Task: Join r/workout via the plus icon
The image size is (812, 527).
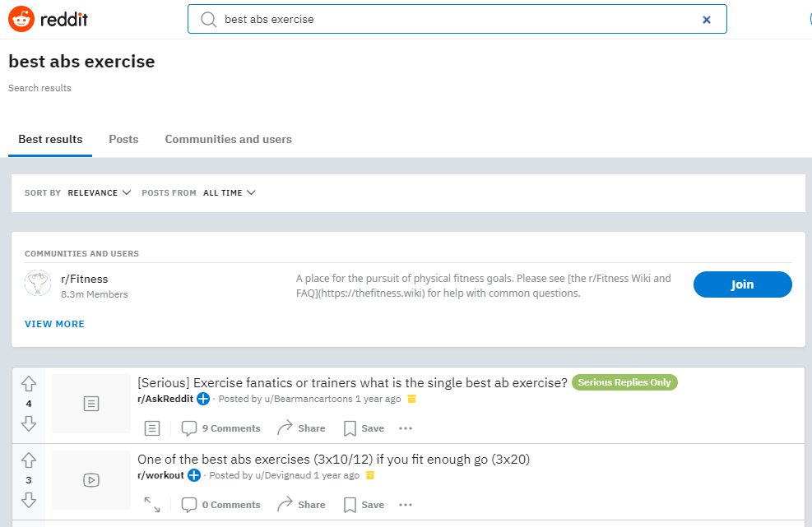Action: coord(193,475)
